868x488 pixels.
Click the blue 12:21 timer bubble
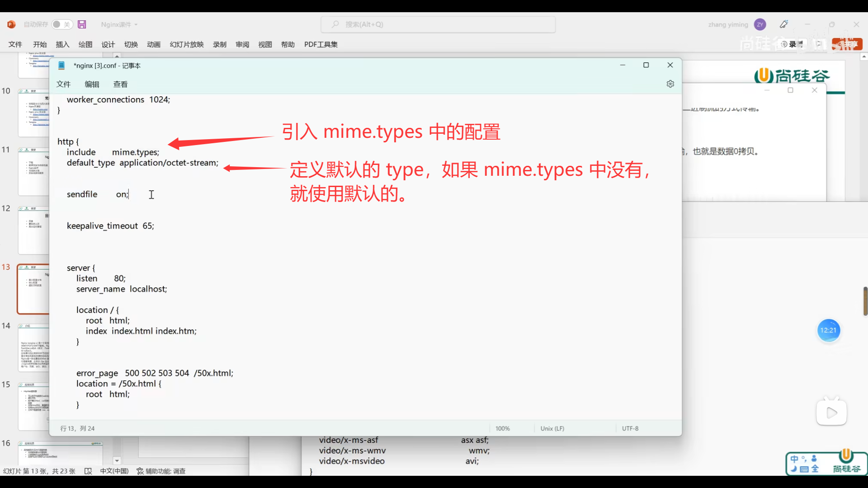[x=828, y=330]
